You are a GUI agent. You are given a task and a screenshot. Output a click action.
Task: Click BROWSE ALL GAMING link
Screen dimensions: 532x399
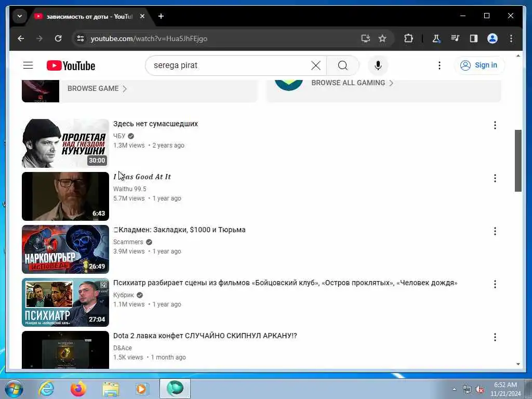click(352, 83)
